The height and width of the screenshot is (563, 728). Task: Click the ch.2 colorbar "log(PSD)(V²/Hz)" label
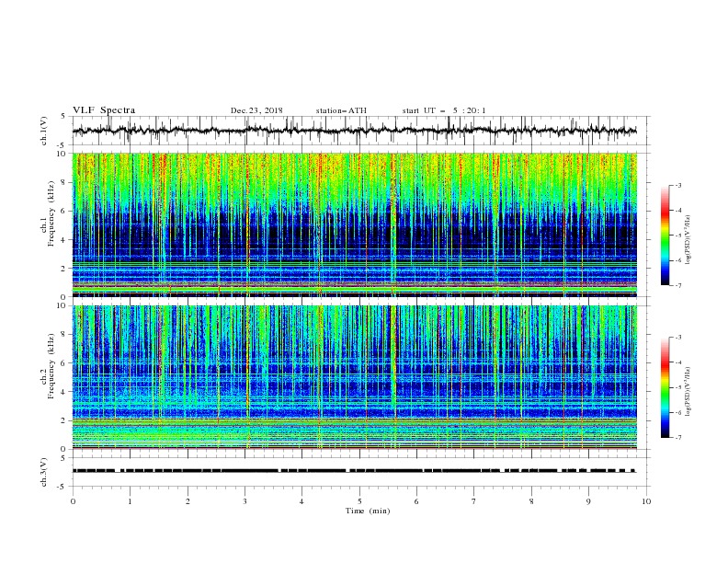click(688, 392)
